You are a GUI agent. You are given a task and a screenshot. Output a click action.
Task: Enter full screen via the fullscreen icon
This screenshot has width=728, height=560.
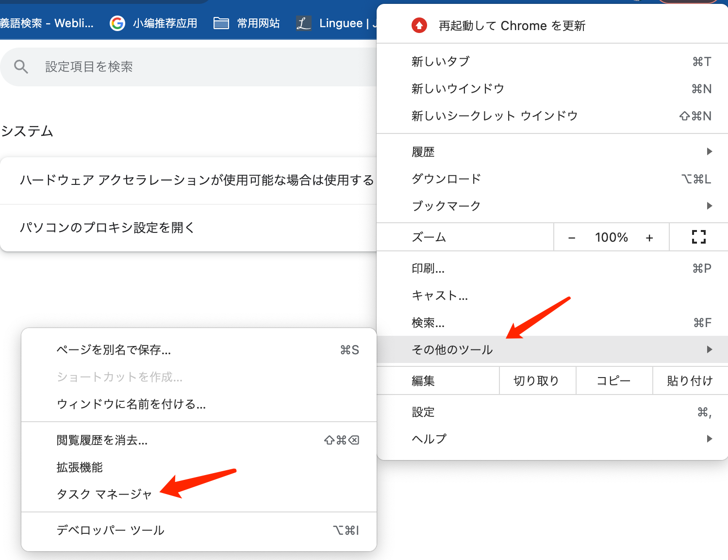point(699,237)
